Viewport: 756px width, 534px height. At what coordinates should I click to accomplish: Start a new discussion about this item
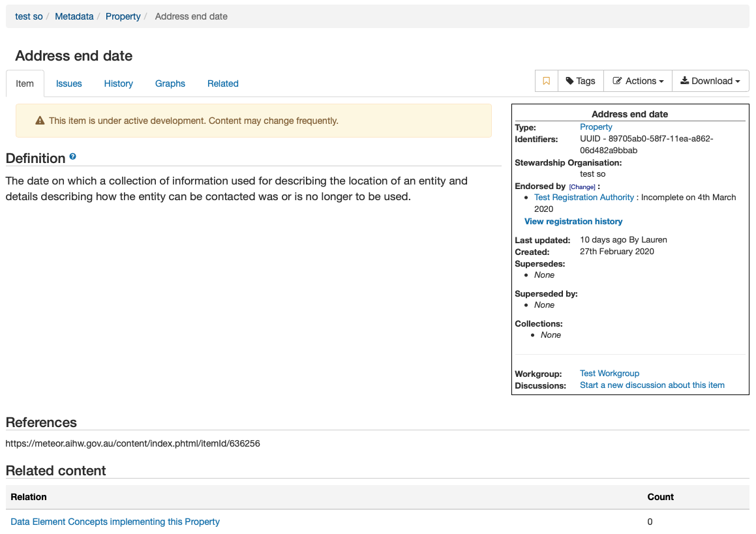652,385
